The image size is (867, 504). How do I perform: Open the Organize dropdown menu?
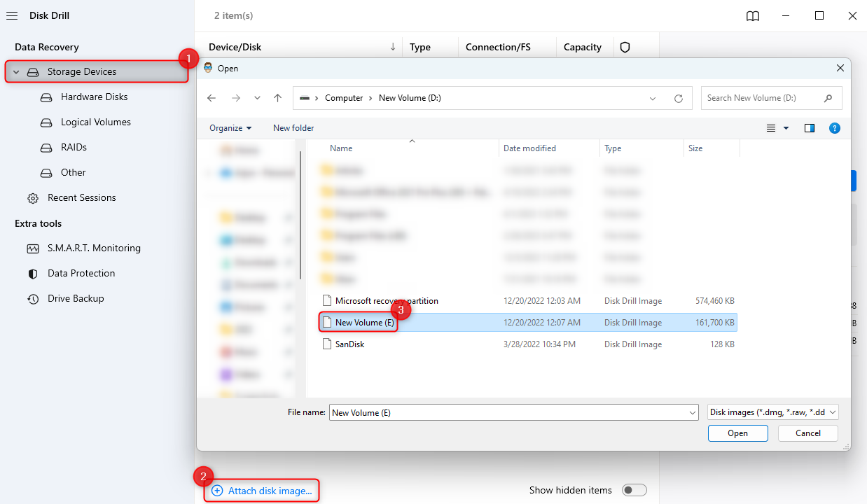point(230,128)
